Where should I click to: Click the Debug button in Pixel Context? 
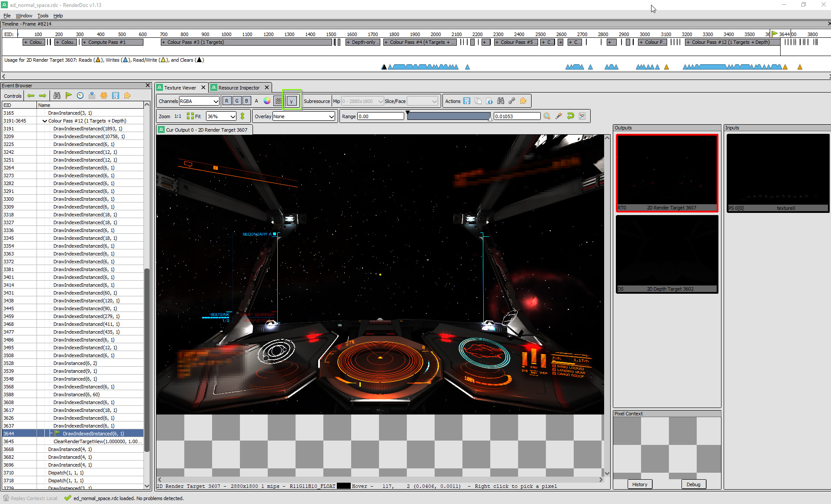click(x=694, y=484)
